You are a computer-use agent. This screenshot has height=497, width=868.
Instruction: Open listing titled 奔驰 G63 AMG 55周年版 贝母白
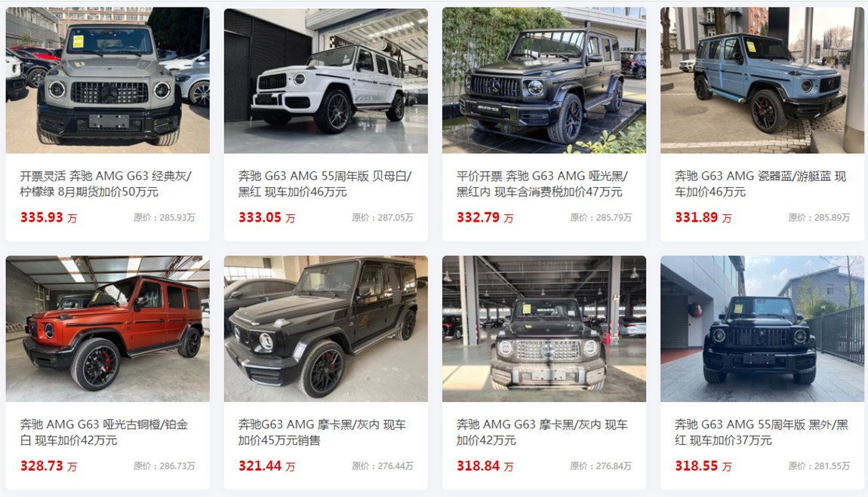[x=325, y=183]
